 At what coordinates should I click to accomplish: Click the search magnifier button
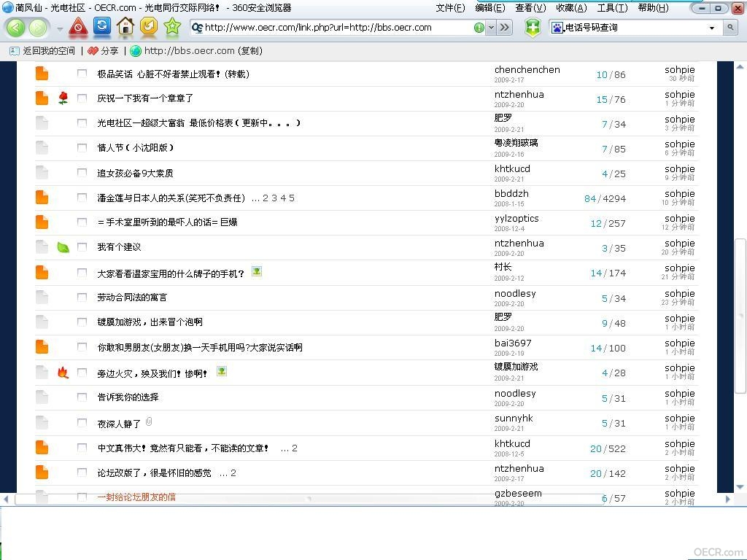[x=730, y=28]
